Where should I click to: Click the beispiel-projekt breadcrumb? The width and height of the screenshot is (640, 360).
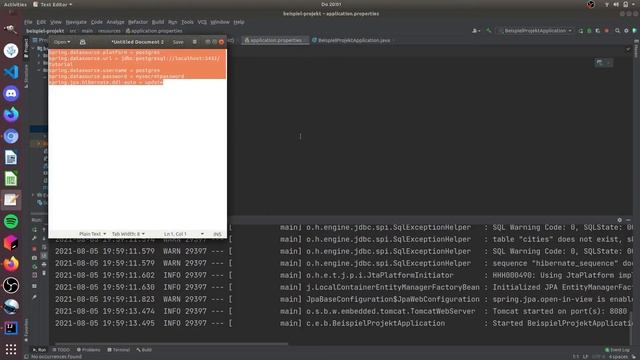[45, 31]
